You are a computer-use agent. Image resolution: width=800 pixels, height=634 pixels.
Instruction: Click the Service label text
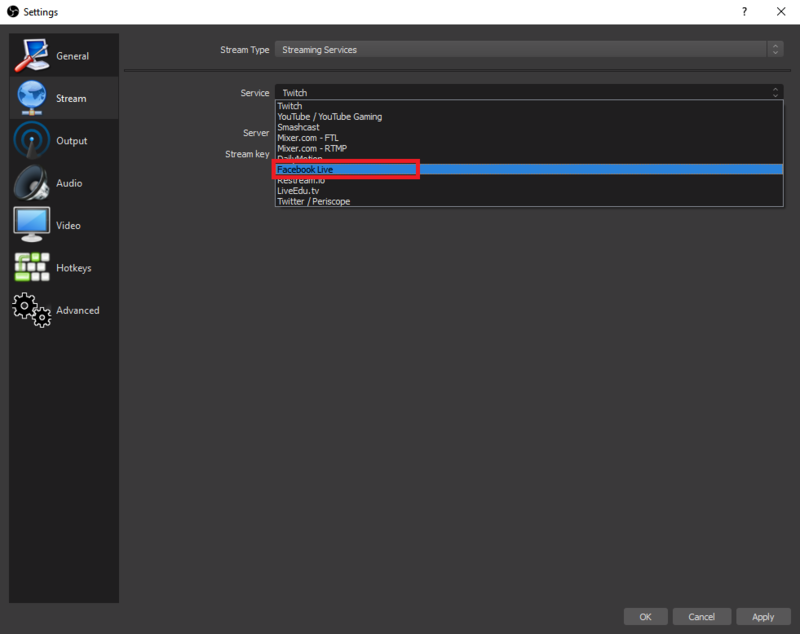pyautogui.click(x=255, y=93)
